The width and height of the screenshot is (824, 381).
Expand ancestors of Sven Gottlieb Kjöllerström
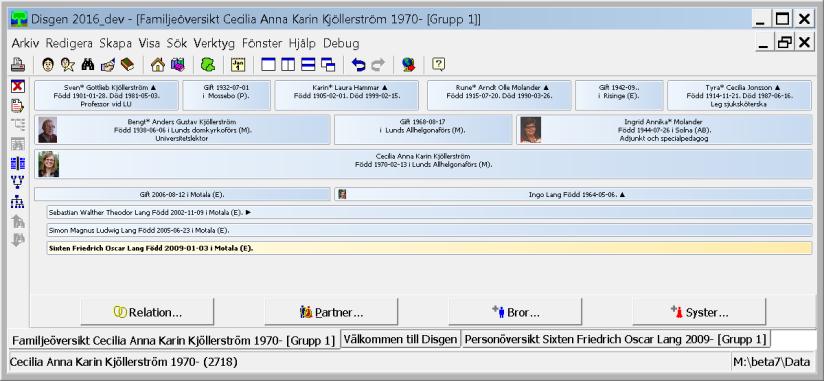tap(153, 88)
